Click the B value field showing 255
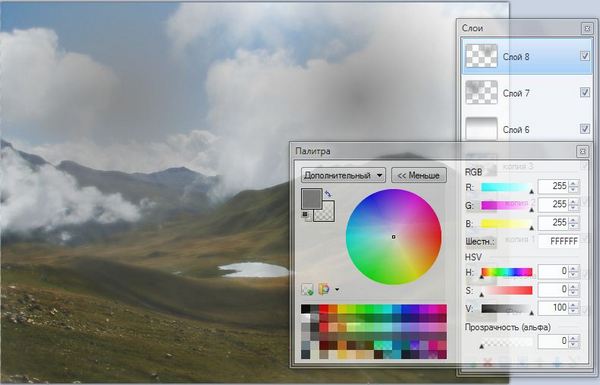The width and height of the screenshot is (600, 385). [x=553, y=223]
